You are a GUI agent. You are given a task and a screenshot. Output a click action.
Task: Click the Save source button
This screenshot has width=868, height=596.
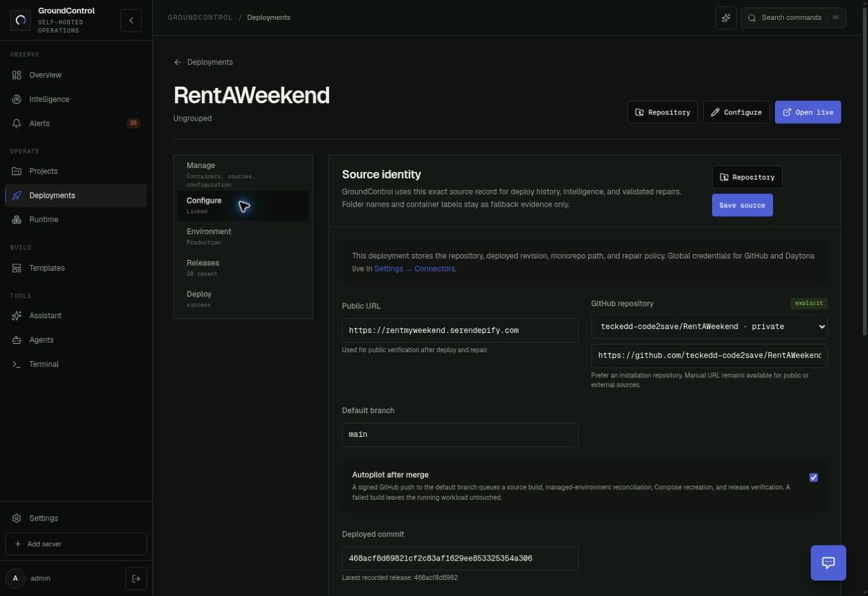pyautogui.click(x=742, y=205)
